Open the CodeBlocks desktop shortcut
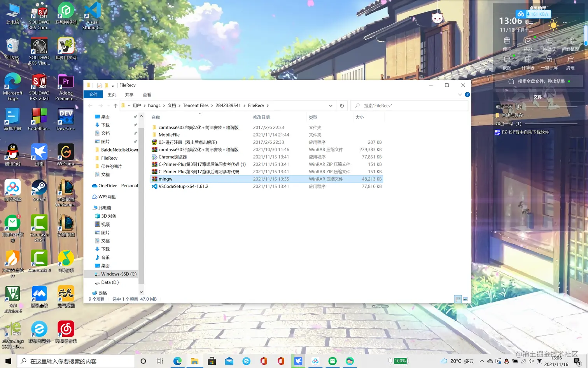The height and width of the screenshot is (368, 588). 39,119
